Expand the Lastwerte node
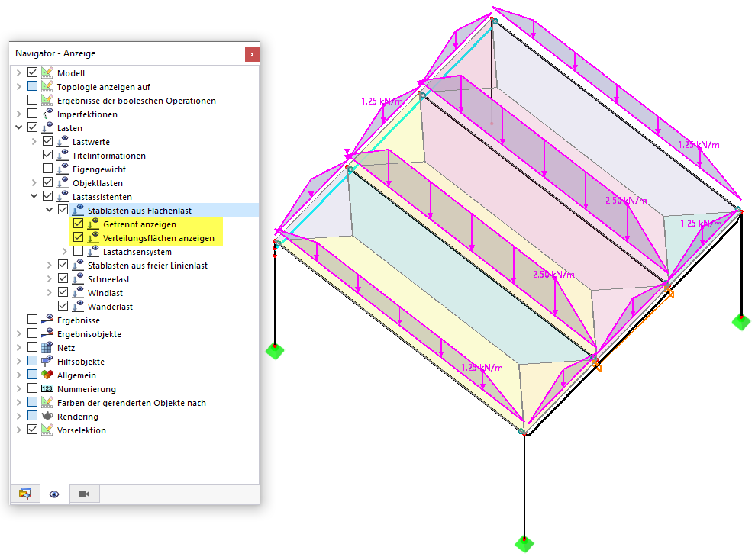The image size is (755, 560). (x=34, y=141)
